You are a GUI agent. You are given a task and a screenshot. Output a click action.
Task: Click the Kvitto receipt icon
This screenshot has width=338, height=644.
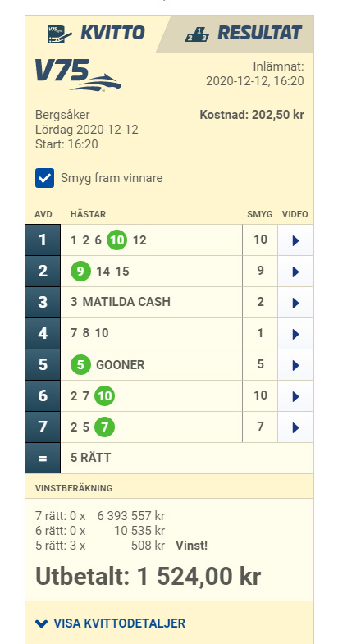click(x=60, y=34)
